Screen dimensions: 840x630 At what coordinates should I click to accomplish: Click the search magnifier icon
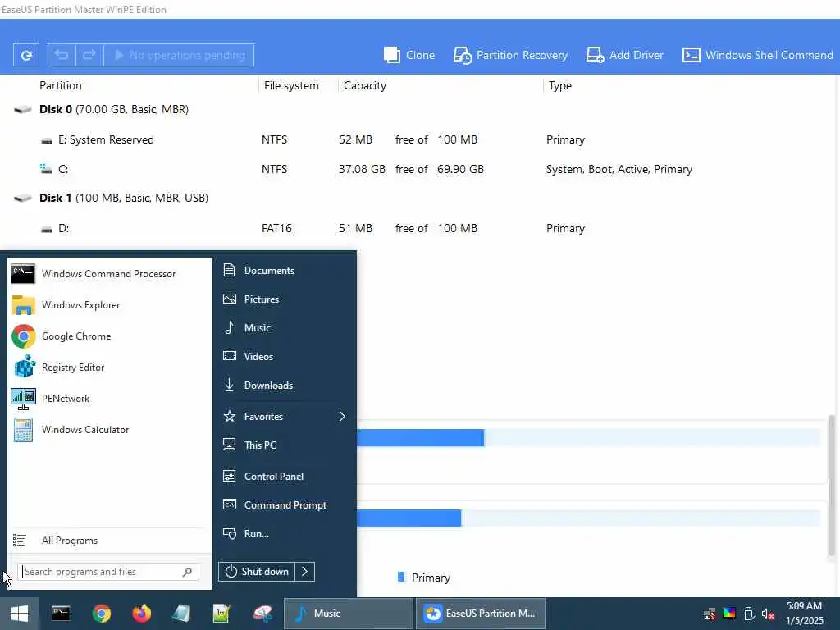coord(188,572)
